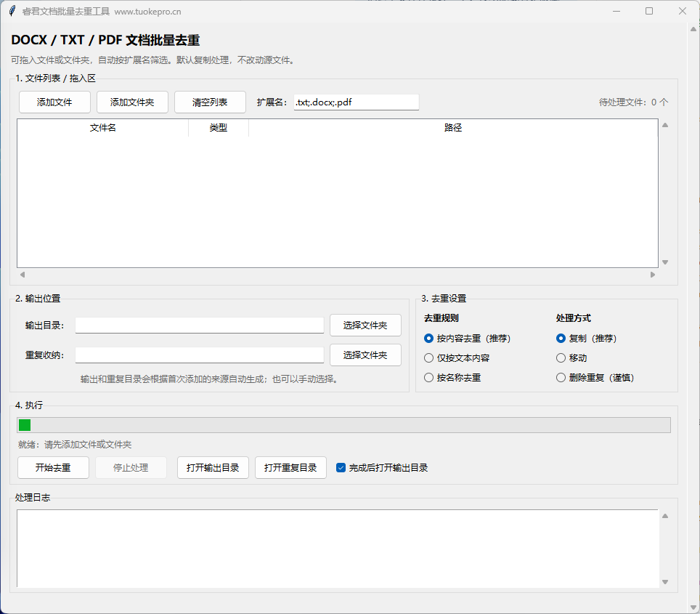
Task: Click the file list scroll up arrow
Action: [x=665, y=125]
